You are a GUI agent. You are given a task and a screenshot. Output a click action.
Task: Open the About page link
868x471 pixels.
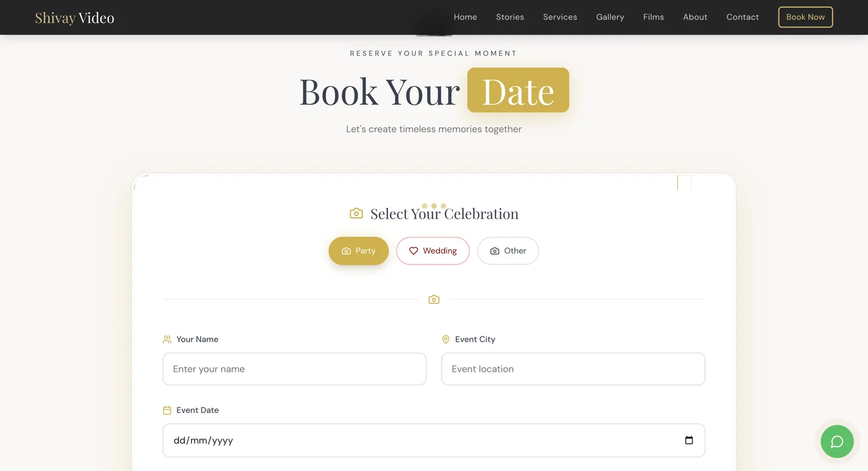tap(695, 17)
